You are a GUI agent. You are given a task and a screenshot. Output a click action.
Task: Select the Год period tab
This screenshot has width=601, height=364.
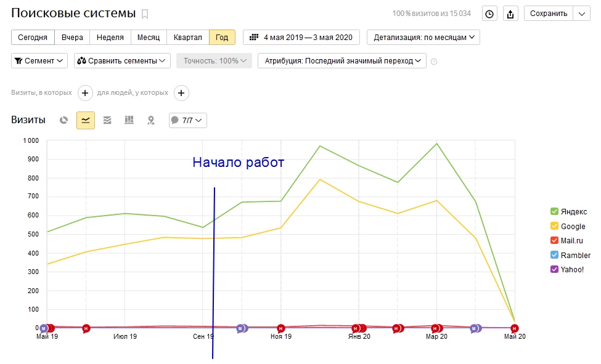point(222,38)
